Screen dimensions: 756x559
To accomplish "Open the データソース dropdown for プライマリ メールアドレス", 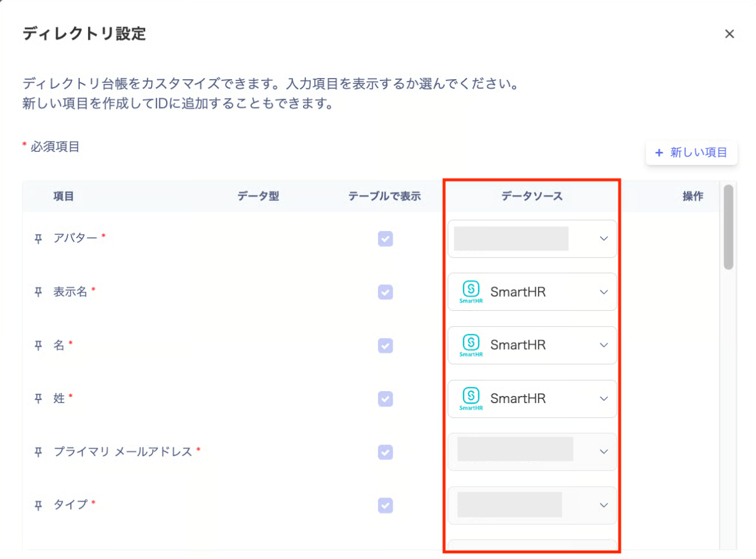I will coord(532,451).
